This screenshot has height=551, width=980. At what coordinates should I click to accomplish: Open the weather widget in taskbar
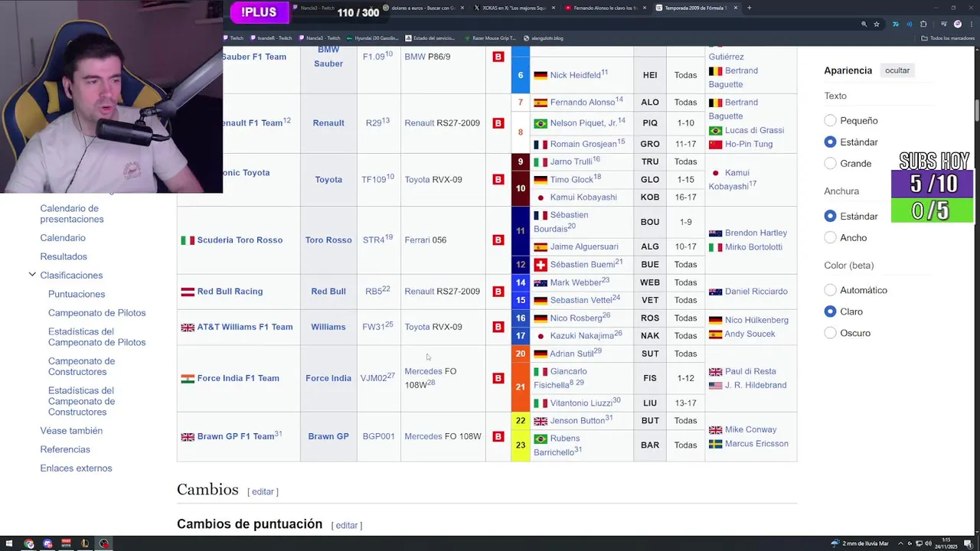click(861, 543)
